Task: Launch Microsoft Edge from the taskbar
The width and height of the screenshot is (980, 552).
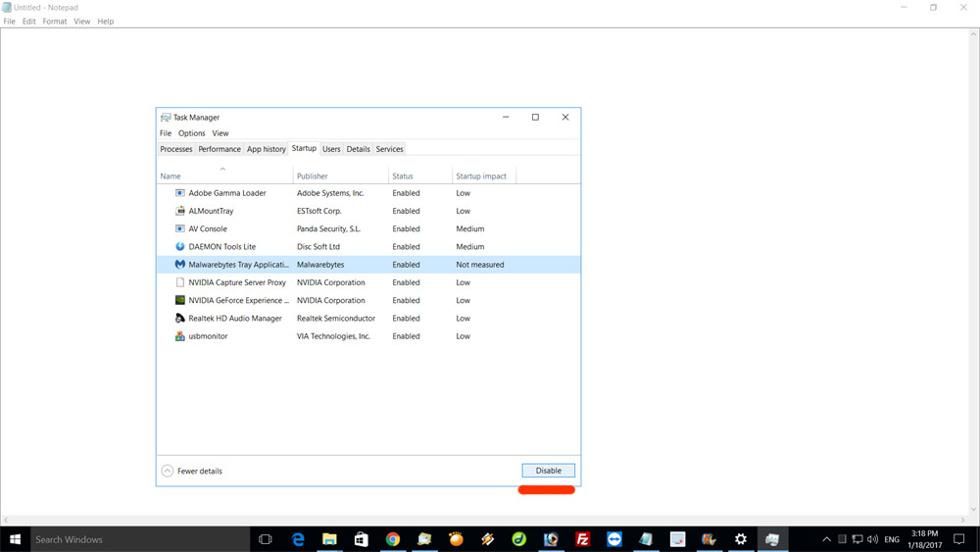Action: (x=298, y=539)
